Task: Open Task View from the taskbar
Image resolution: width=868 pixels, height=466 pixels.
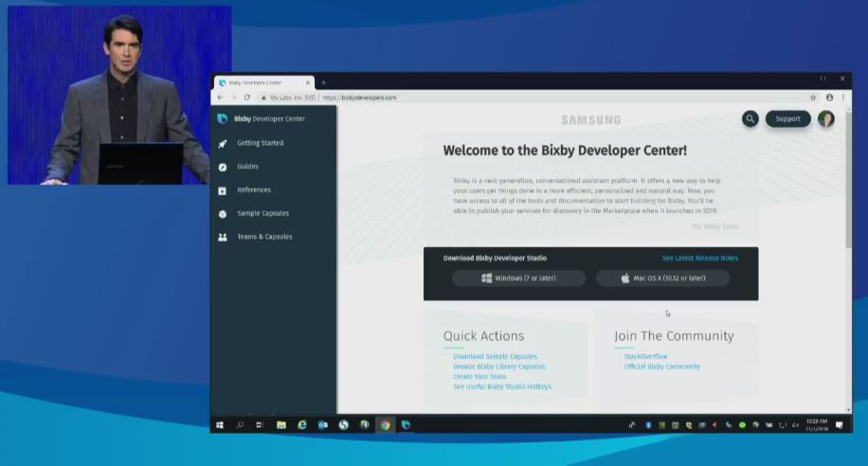Action: pos(259,425)
